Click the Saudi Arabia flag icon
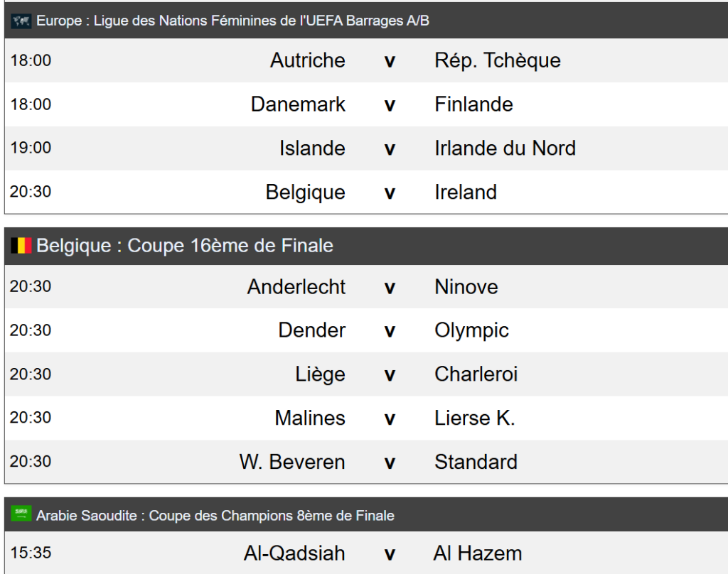 (21, 514)
